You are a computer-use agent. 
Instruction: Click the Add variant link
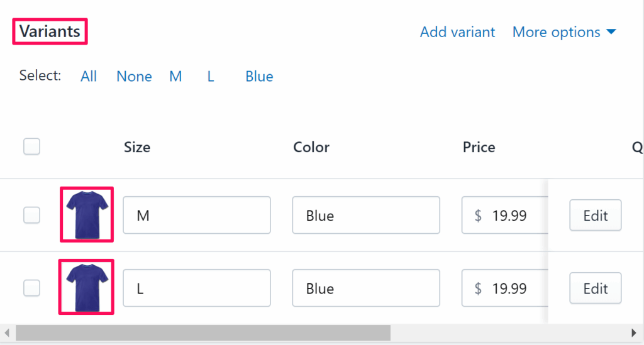pyautogui.click(x=457, y=32)
